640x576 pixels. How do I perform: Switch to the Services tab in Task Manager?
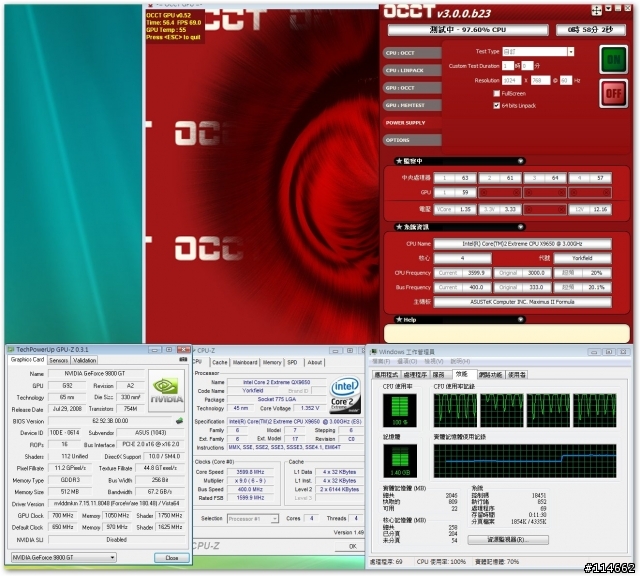439,375
